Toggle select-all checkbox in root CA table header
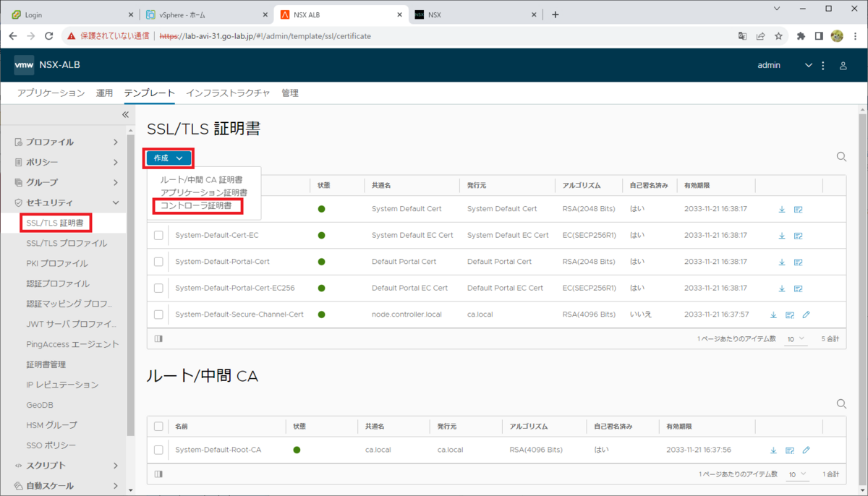Screen dimensions: 868x496 click(158, 427)
